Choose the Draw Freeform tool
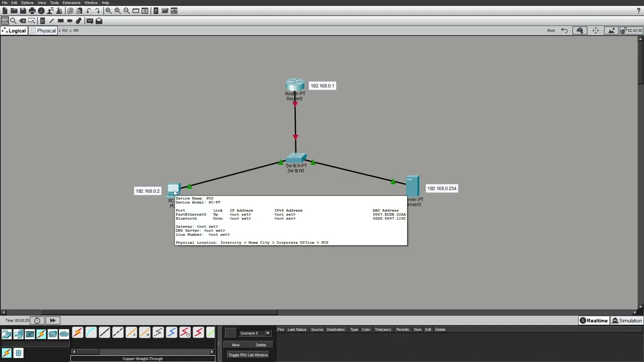 tap(78, 21)
